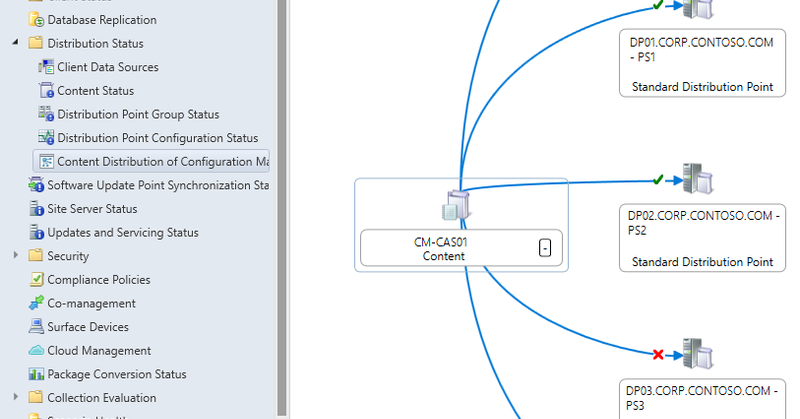Select Distribution Point Configuration Status
Image resolution: width=800 pixels, height=419 pixels.
pyautogui.click(x=158, y=138)
